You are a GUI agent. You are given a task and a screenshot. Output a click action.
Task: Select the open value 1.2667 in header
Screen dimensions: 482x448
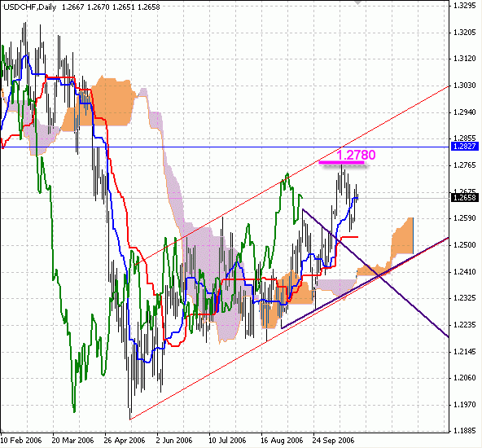(72, 7)
